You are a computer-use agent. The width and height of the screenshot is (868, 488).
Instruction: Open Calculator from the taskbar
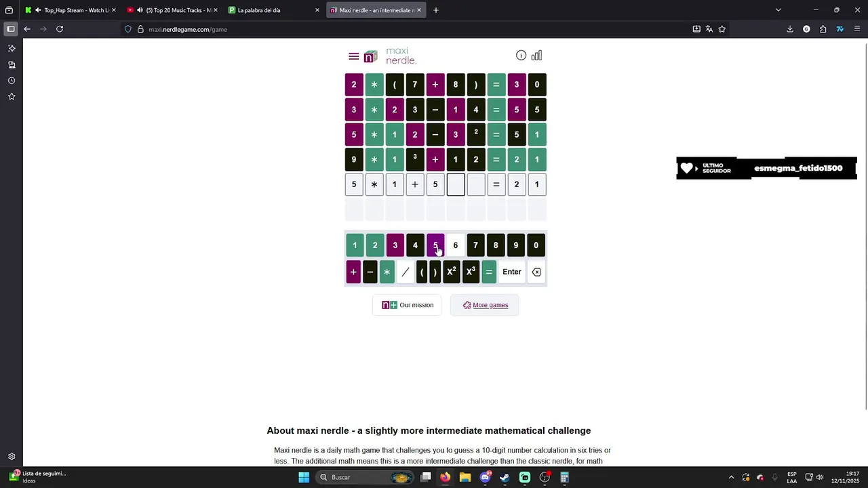(x=564, y=477)
